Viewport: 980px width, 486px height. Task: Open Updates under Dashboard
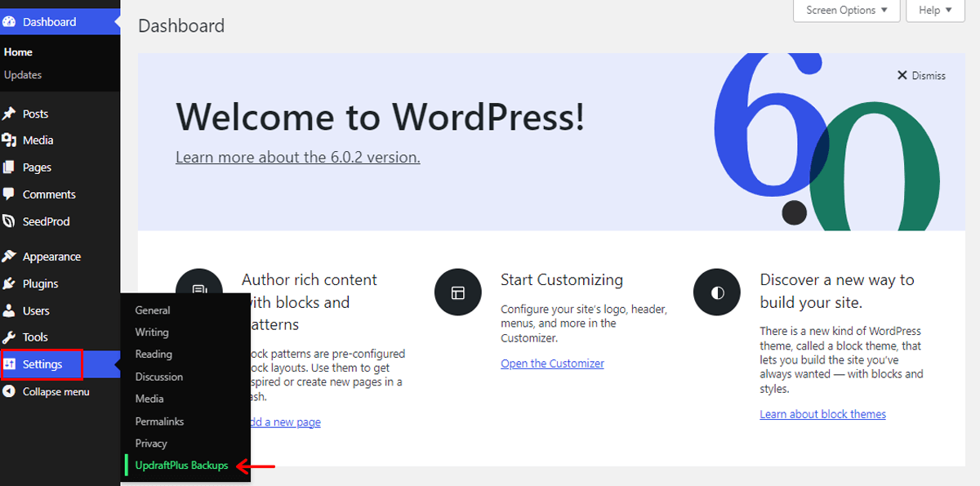tap(23, 74)
